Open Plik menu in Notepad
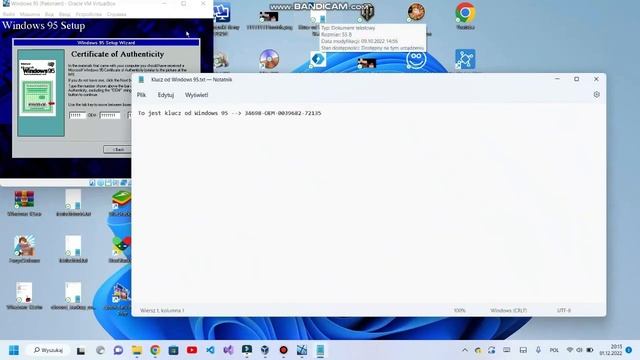The width and height of the screenshot is (640, 360). click(x=141, y=95)
